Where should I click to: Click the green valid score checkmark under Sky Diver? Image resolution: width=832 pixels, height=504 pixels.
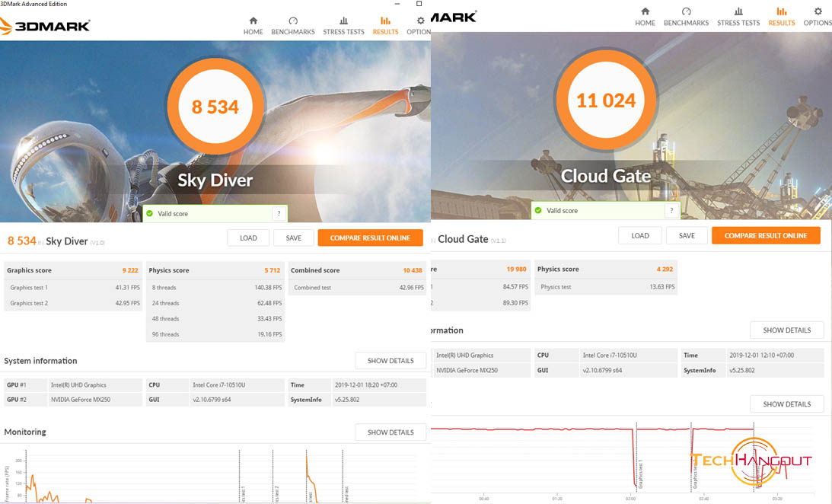[x=150, y=213]
